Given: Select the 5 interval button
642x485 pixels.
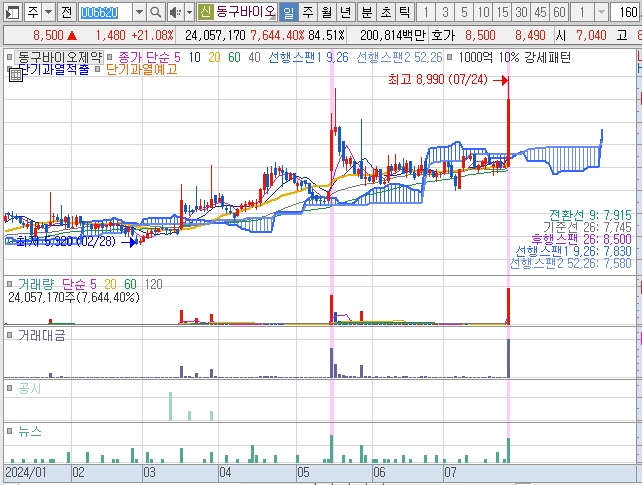Looking at the screenshot, I should coord(464,12).
